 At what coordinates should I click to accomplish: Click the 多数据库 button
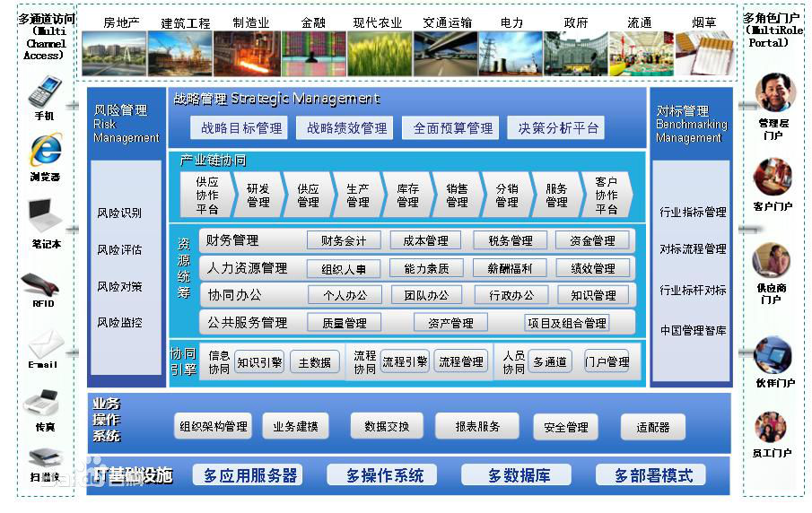(516, 474)
